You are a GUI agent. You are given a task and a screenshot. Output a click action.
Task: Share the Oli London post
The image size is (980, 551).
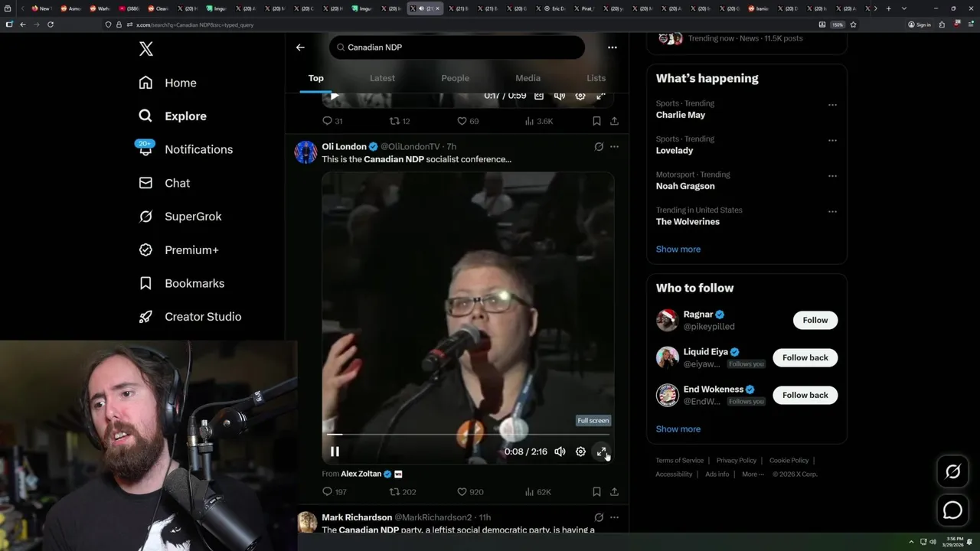[614, 492]
